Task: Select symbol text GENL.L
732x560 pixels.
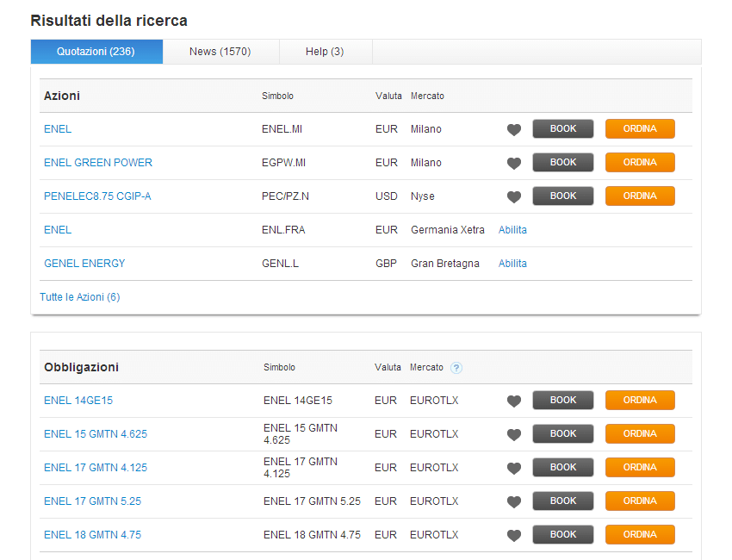Action: click(x=280, y=264)
